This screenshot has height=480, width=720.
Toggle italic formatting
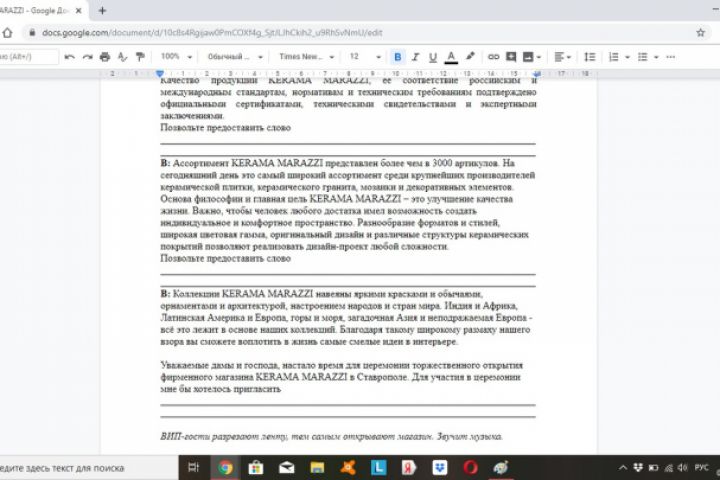415,57
